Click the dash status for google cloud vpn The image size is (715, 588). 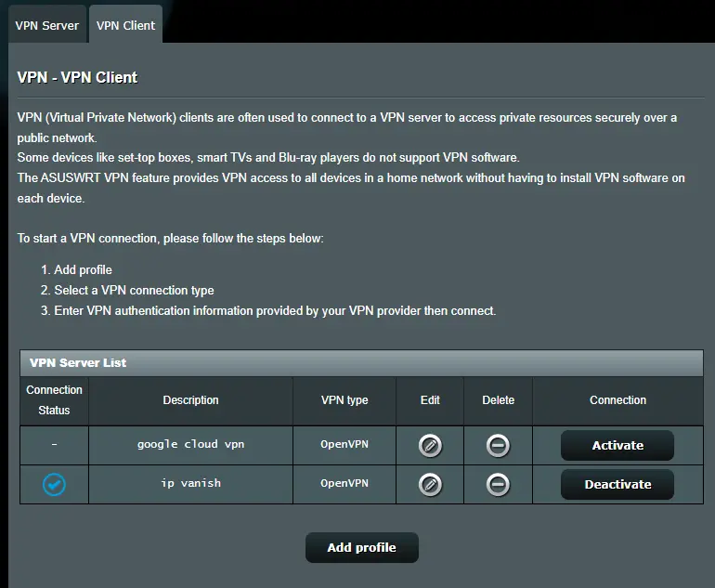click(x=54, y=444)
